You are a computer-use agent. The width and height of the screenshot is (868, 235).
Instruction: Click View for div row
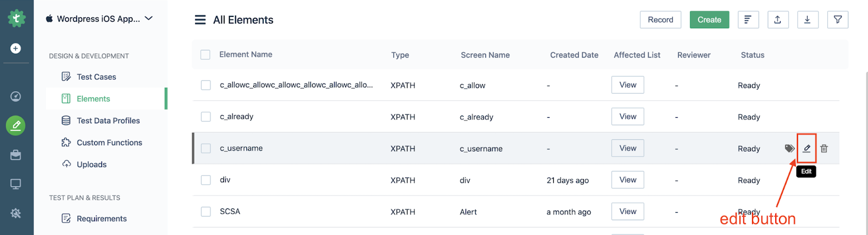(628, 180)
